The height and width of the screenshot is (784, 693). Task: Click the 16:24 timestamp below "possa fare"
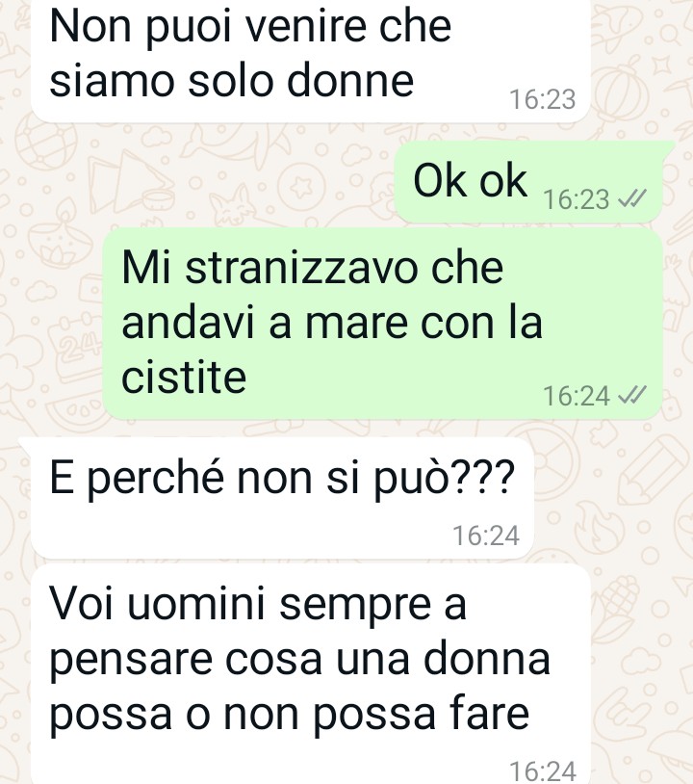coord(543,771)
